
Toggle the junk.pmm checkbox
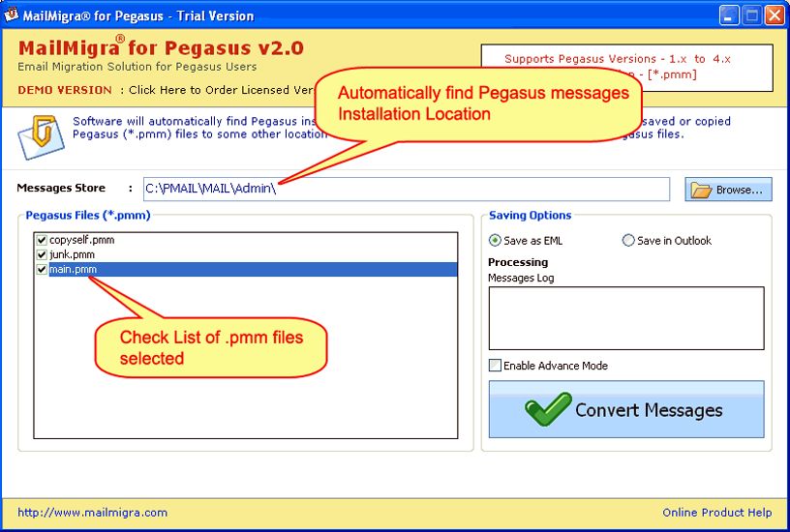coord(42,254)
